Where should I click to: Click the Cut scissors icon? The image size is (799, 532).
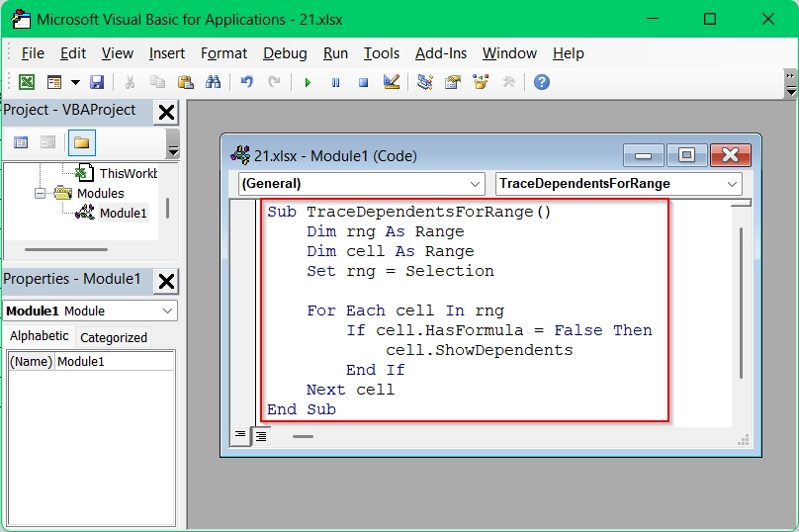(x=130, y=82)
